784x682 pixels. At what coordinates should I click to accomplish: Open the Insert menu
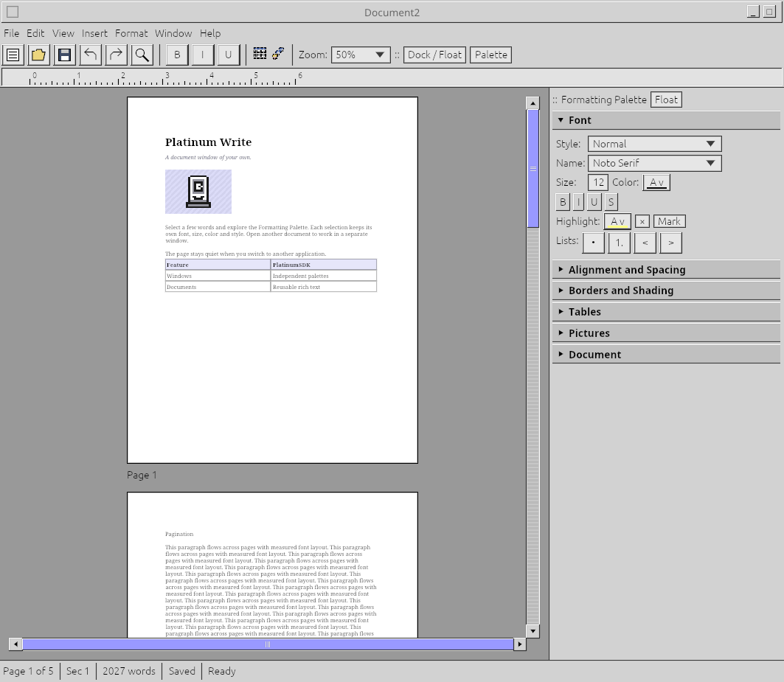point(94,33)
